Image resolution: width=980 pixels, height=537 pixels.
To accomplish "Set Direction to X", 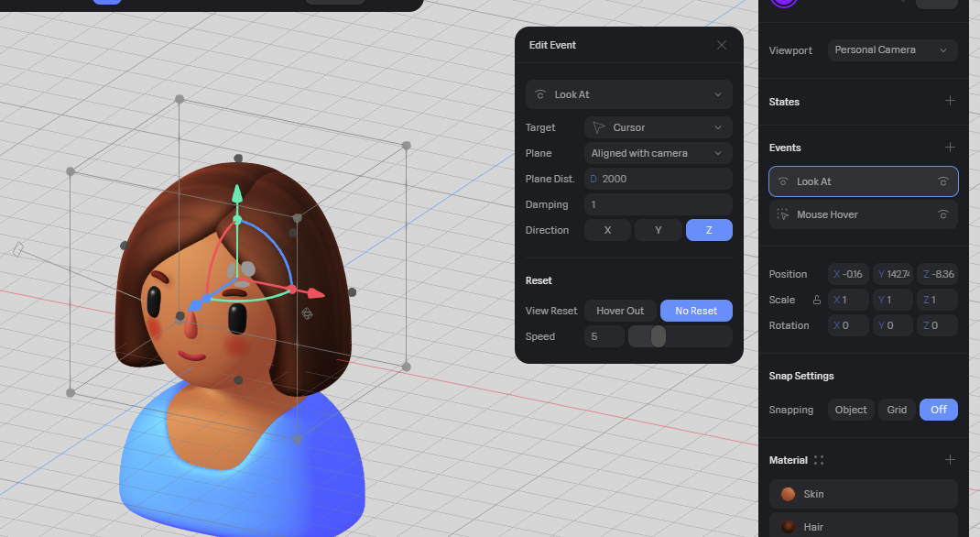I will point(607,230).
